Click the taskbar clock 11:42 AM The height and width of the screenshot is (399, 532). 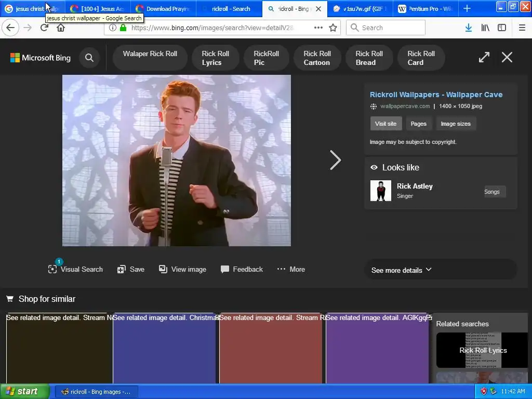pos(513,391)
